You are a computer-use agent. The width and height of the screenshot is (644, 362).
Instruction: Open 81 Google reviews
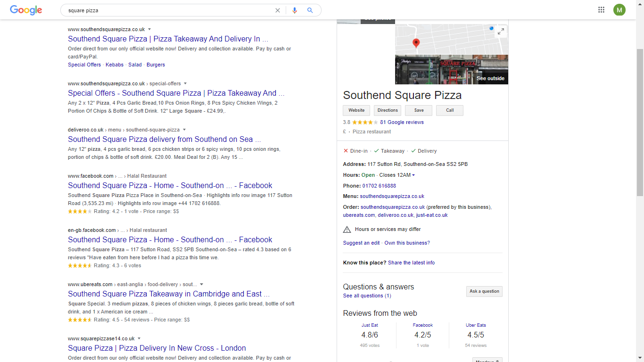402,122
